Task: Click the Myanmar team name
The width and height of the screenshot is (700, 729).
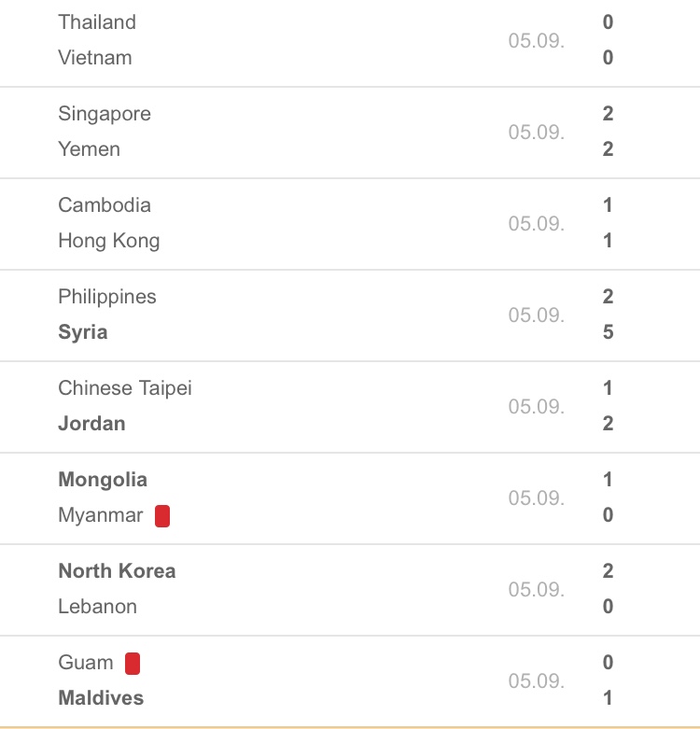Action: [x=101, y=515]
